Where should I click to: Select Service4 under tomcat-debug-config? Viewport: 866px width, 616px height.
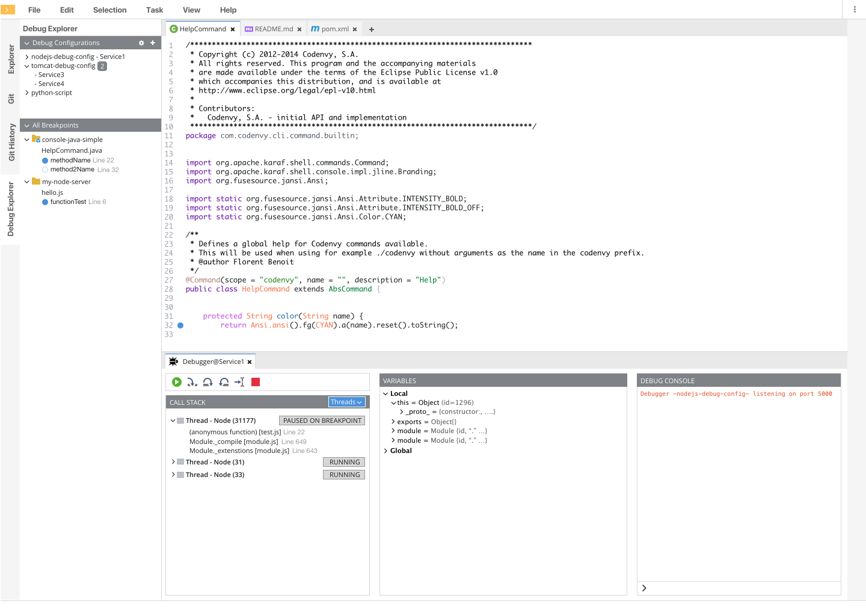tap(51, 84)
